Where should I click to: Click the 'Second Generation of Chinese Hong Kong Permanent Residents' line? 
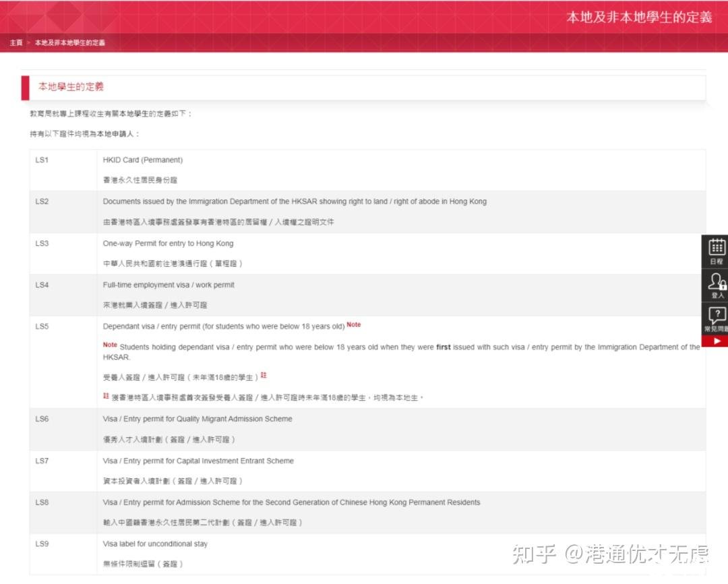(x=292, y=502)
